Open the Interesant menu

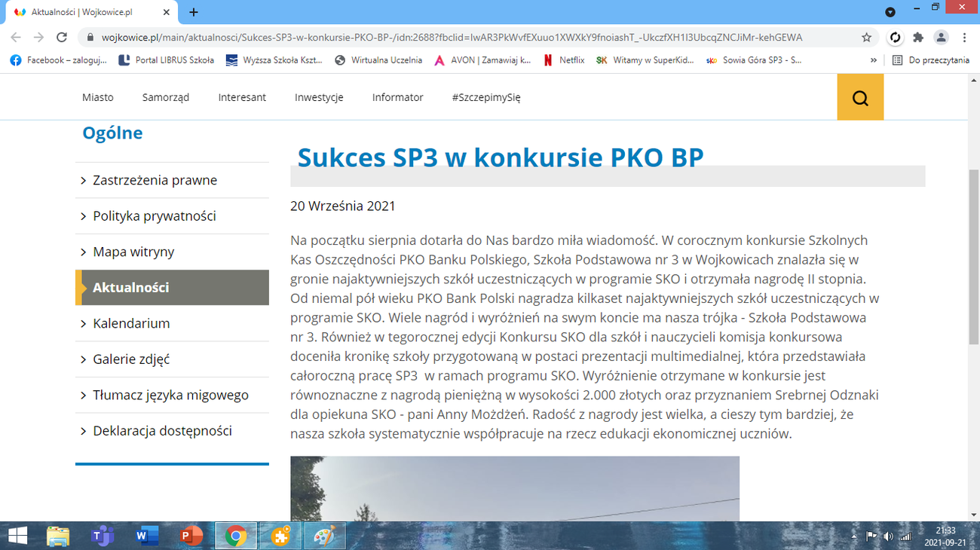(242, 97)
